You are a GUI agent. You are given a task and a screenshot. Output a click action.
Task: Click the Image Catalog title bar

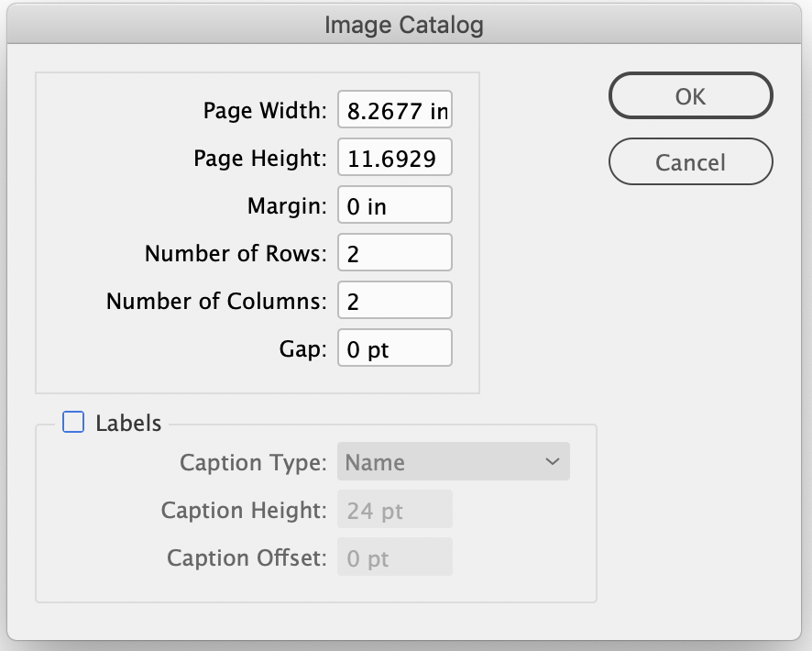pos(406,25)
